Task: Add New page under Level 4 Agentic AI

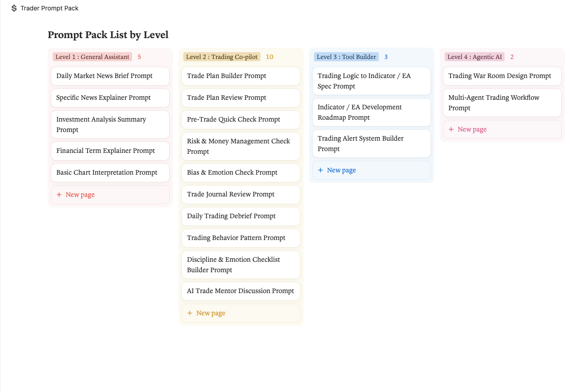Action: (502, 129)
